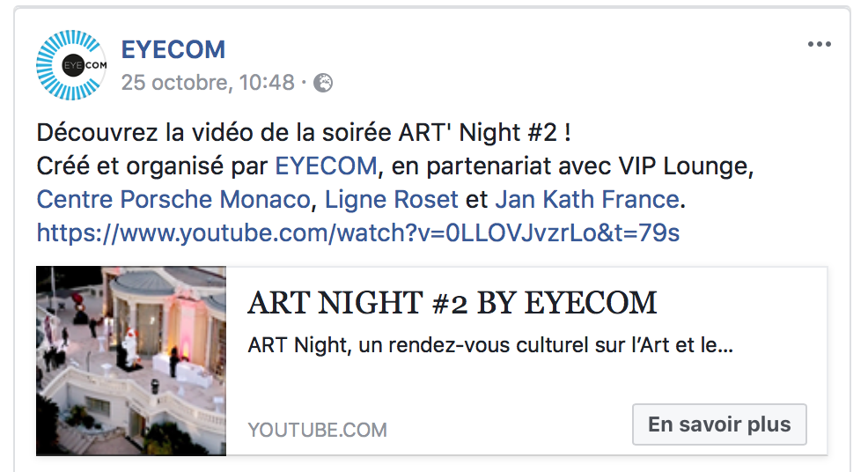
Task: Open the Jan Kath France link
Action: (587, 199)
